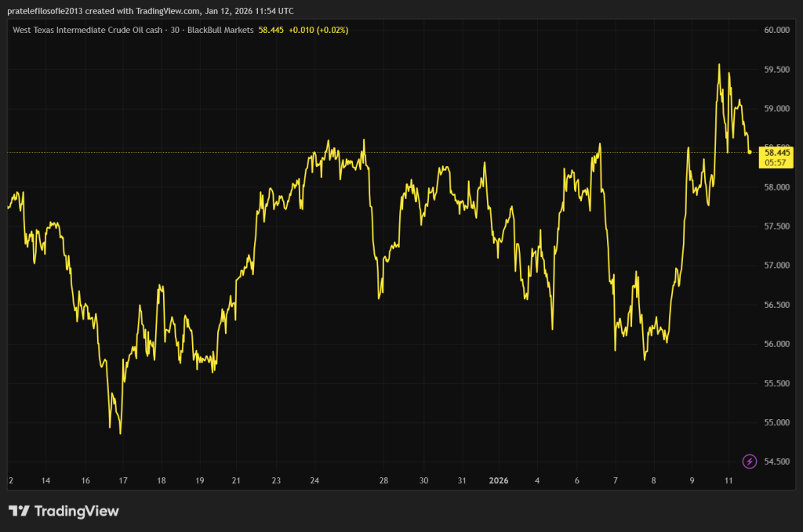Click the 57.000 price scale label
Viewport: 803px width, 532px height.
(776, 266)
